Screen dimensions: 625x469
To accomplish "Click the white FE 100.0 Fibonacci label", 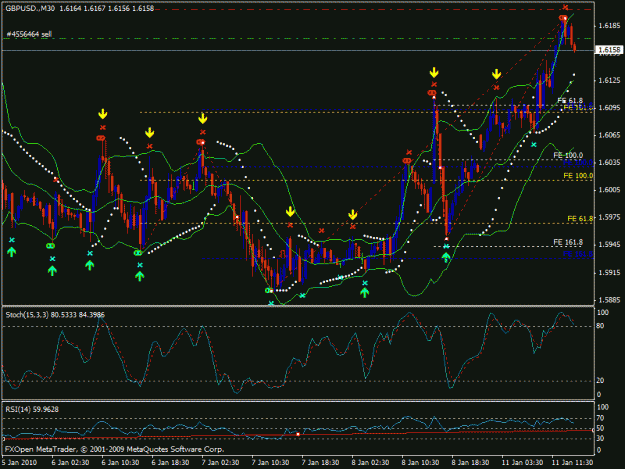I will [568, 155].
